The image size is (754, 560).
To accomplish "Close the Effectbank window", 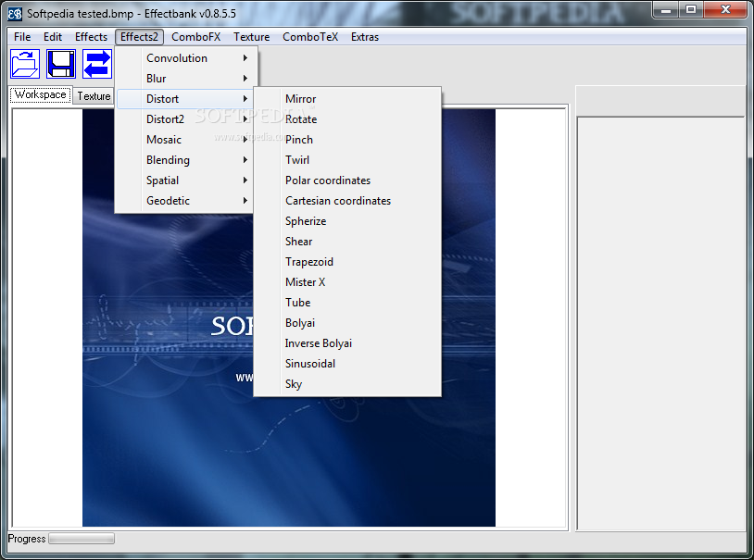I will (725, 10).
